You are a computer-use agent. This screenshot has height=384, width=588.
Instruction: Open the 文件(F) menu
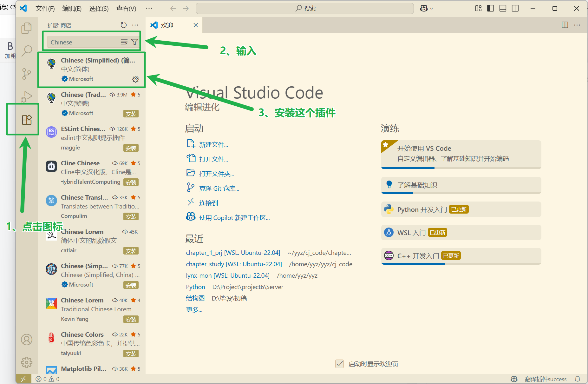(x=45, y=9)
